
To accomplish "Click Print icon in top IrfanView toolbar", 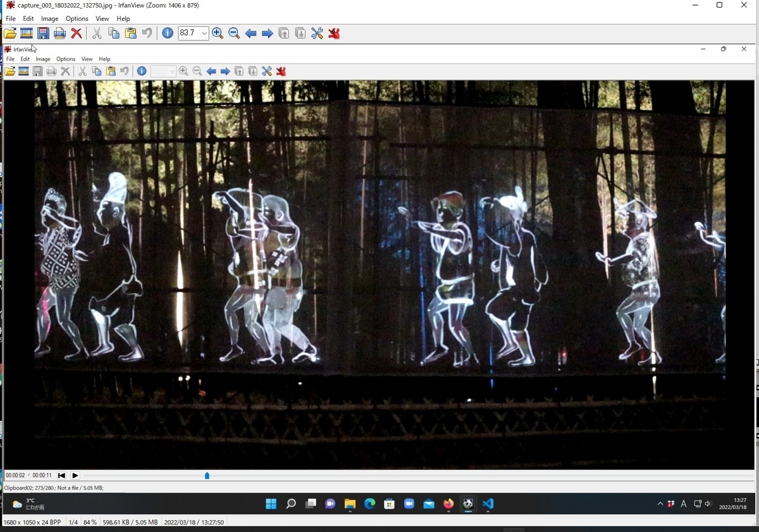I will coord(59,34).
